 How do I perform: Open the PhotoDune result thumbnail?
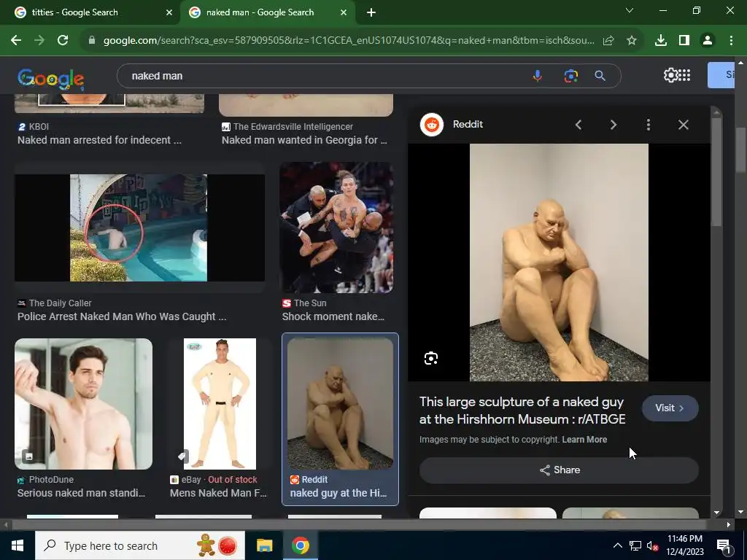(x=83, y=404)
